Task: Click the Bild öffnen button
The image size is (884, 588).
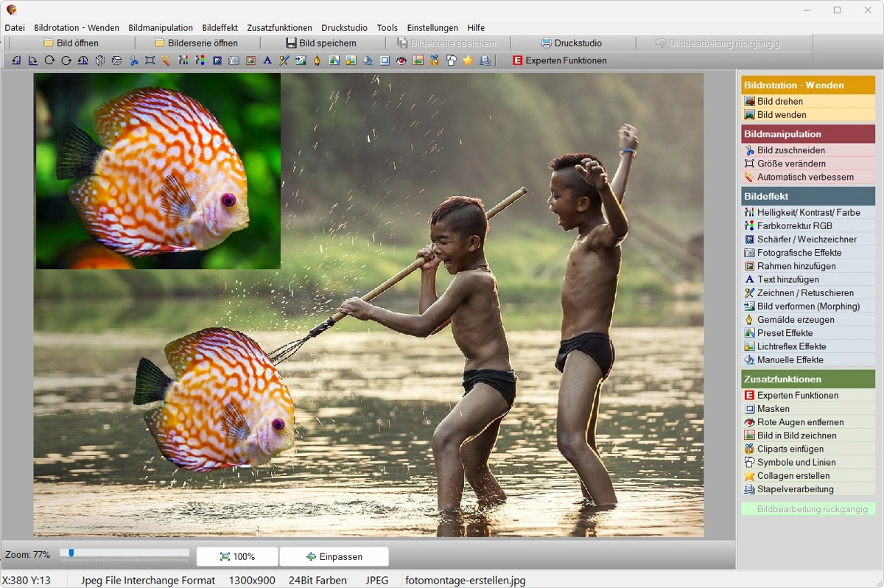Action: coord(71,43)
